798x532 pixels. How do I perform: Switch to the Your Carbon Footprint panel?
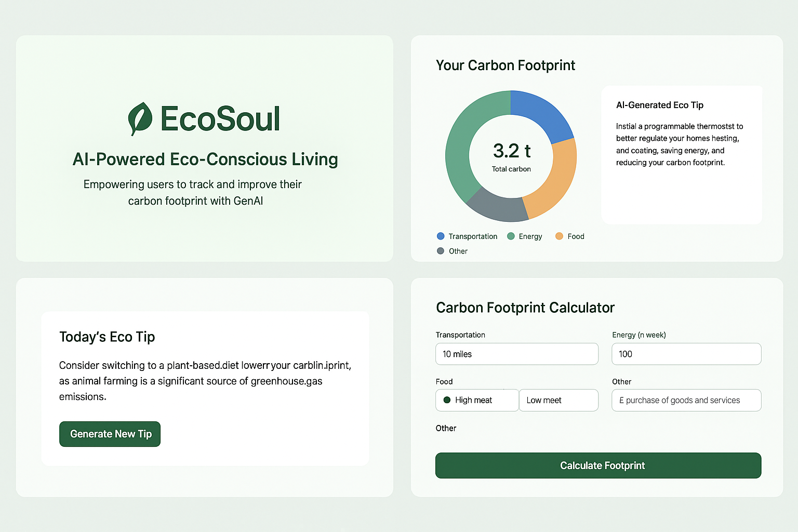pyautogui.click(x=506, y=65)
